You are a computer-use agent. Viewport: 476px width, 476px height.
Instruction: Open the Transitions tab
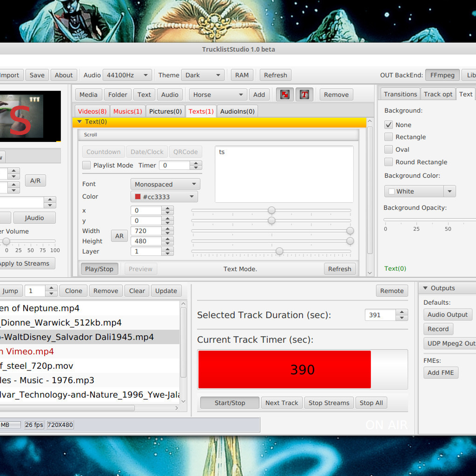point(400,94)
